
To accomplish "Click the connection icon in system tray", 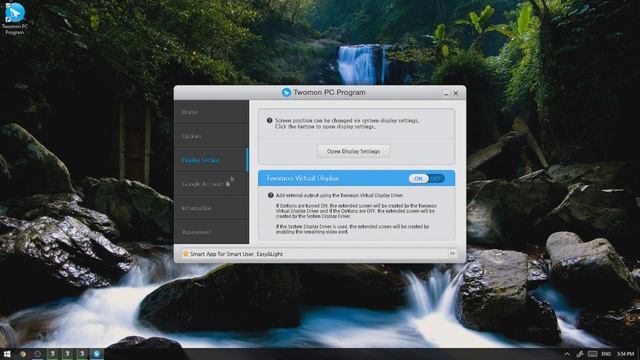I will tap(580, 354).
